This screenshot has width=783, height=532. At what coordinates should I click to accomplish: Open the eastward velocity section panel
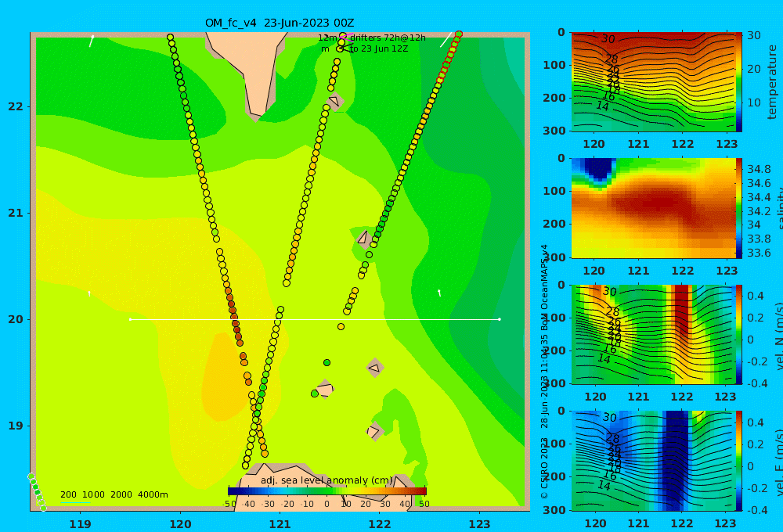[653, 461]
